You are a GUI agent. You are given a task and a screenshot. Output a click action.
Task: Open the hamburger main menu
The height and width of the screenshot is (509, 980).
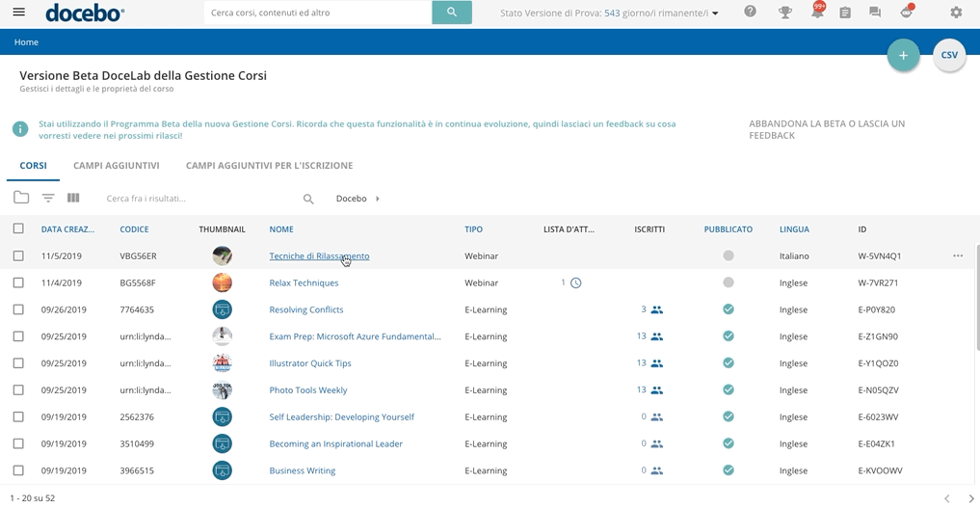click(19, 13)
